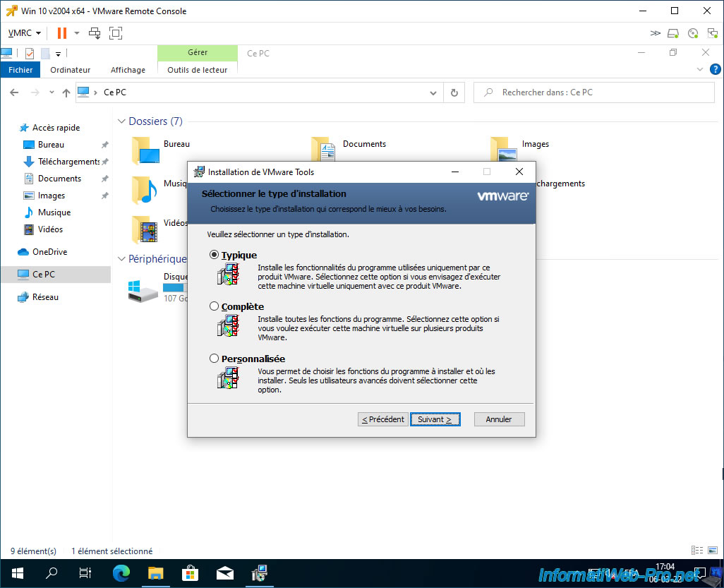
Task: Open the blue Explorer help icon
Action: [x=714, y=69]
